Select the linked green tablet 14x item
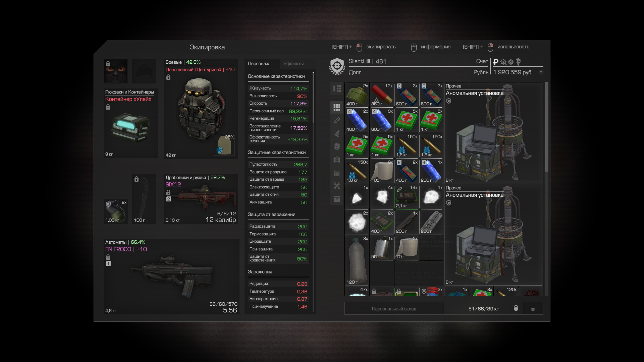Image resolution: width=644 pixels, height=362 pixels. coord(407,197)
